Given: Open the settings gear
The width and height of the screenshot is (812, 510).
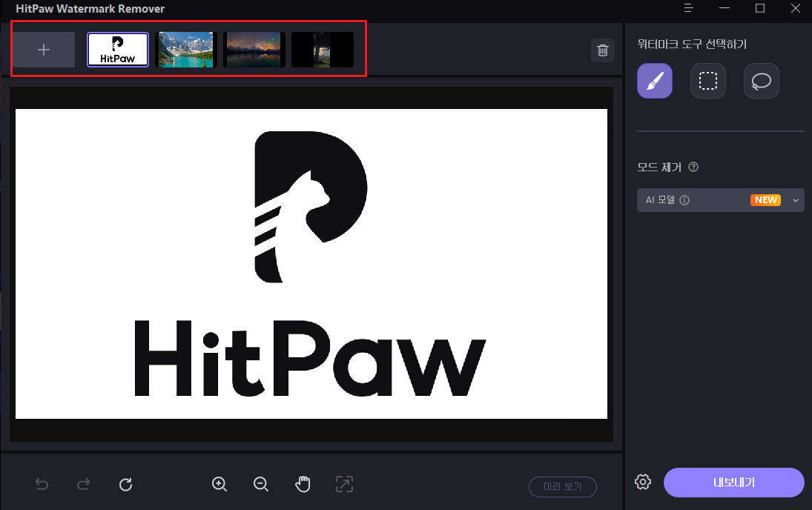Looking at the screenshot, I should pyautogui.click(x=643, y=483).
